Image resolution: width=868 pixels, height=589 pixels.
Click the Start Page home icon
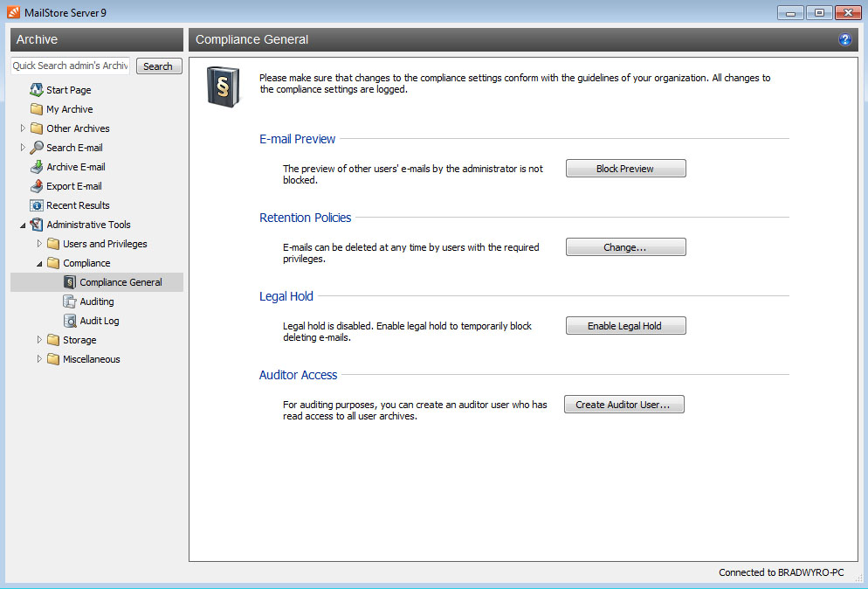(37, 90)
